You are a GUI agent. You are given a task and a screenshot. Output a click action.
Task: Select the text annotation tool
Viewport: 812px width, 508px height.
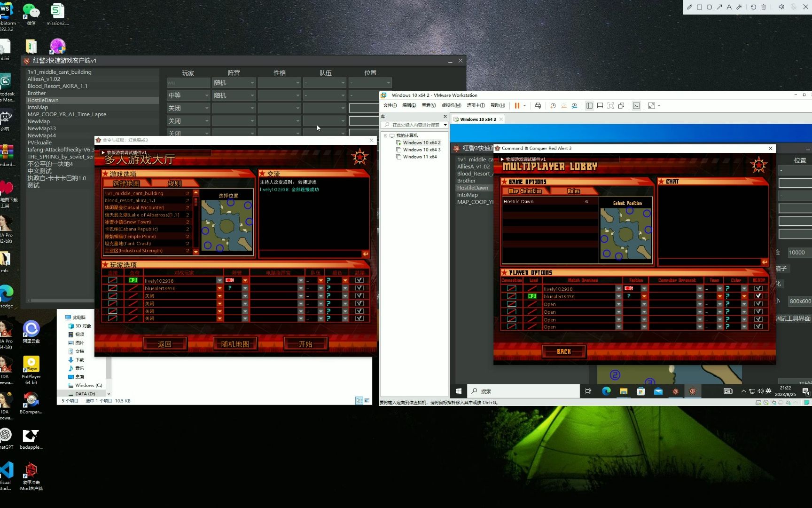coord(729,7)
